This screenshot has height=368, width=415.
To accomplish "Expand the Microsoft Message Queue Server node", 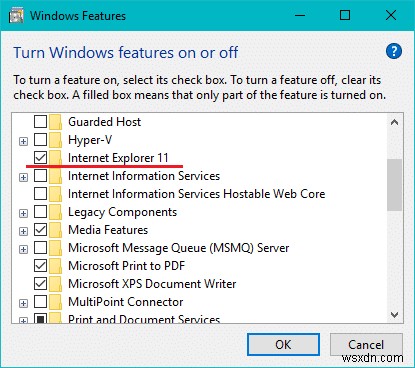I will 23,249.
